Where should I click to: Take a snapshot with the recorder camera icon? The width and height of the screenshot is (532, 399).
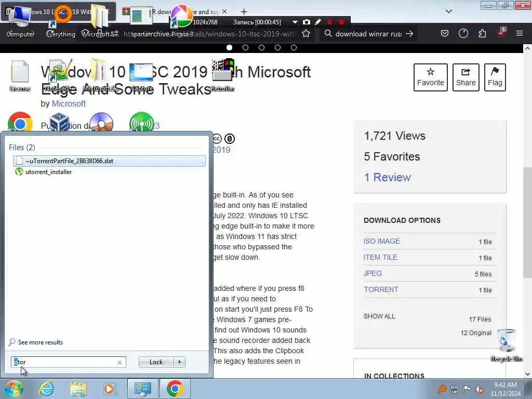point(307,22)
